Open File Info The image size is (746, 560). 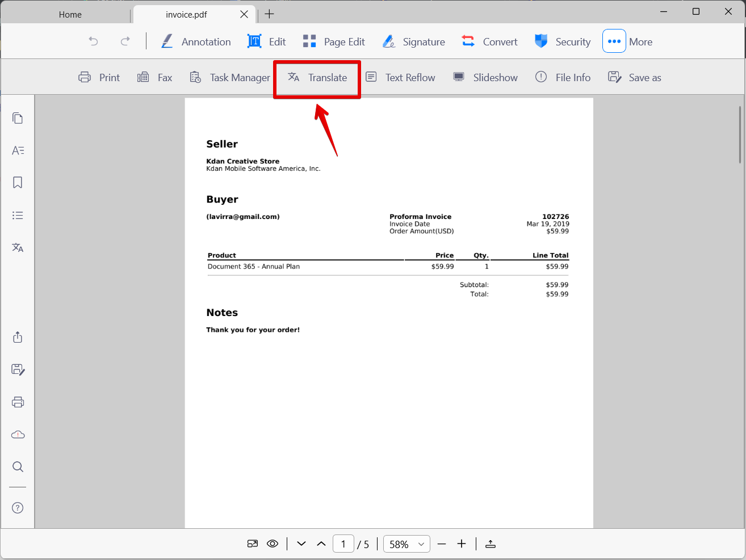[563, 77]
